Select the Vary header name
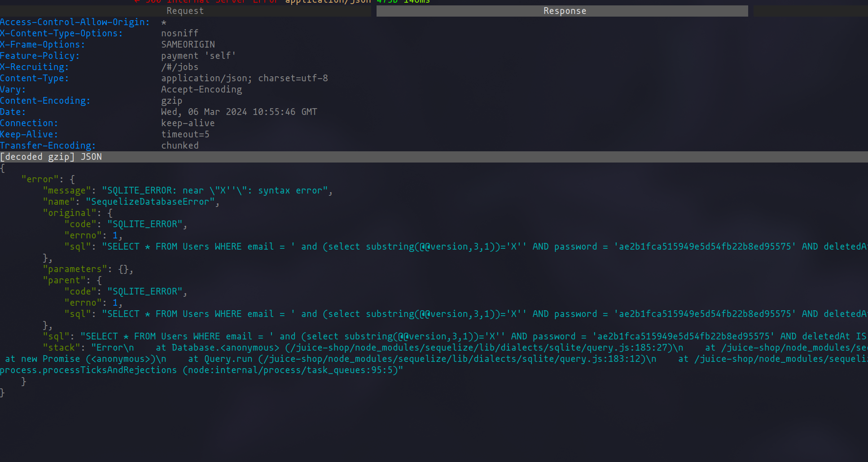This screenshot has width=868, height=462. (x=13, y=89)
